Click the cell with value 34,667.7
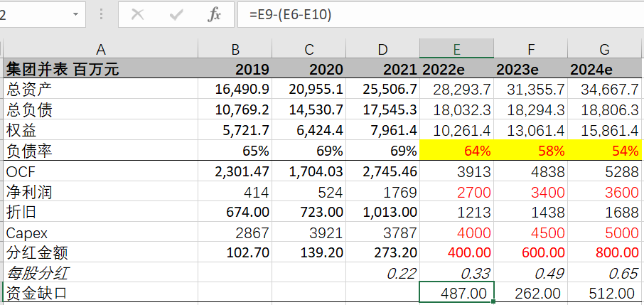This screenshot has width=644, height=305. 605,89
